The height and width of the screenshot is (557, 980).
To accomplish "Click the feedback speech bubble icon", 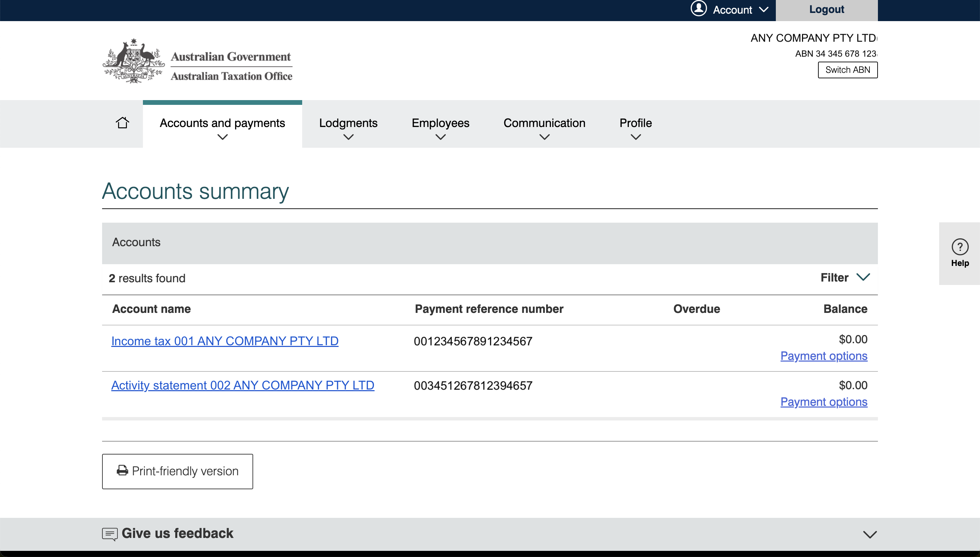I will 110,534.
